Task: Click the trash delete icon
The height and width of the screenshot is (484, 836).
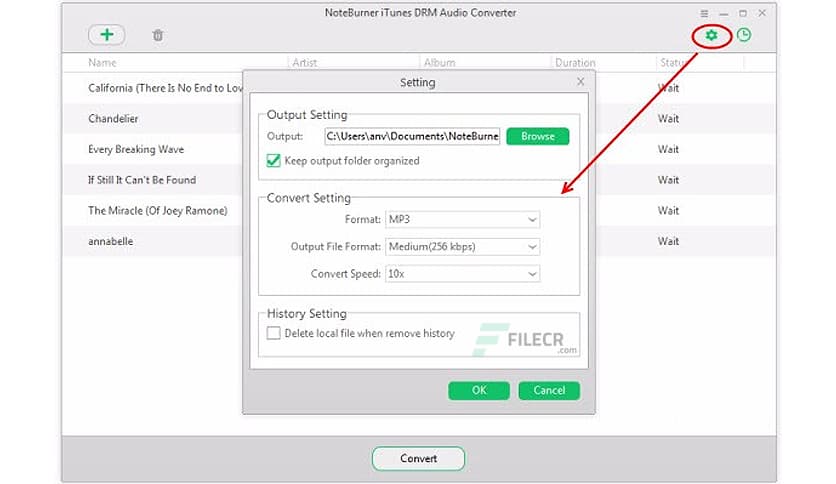Action: coord(158,36)
